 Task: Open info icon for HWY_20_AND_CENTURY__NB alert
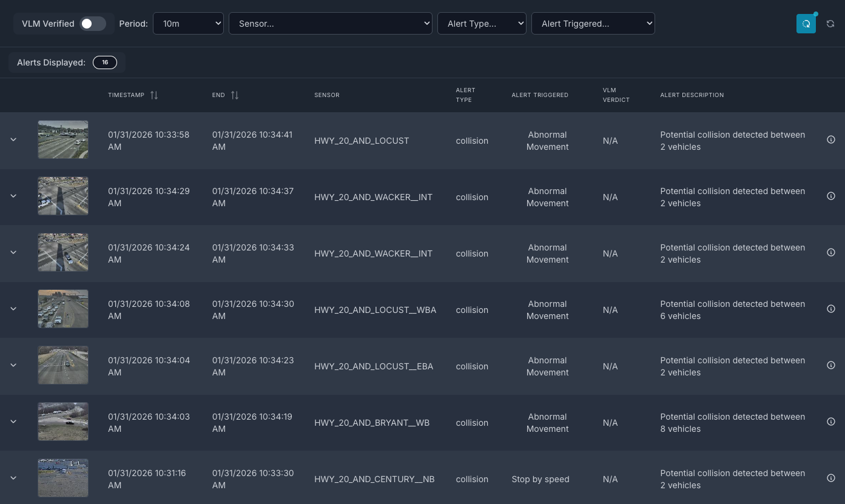coord(831,478)
